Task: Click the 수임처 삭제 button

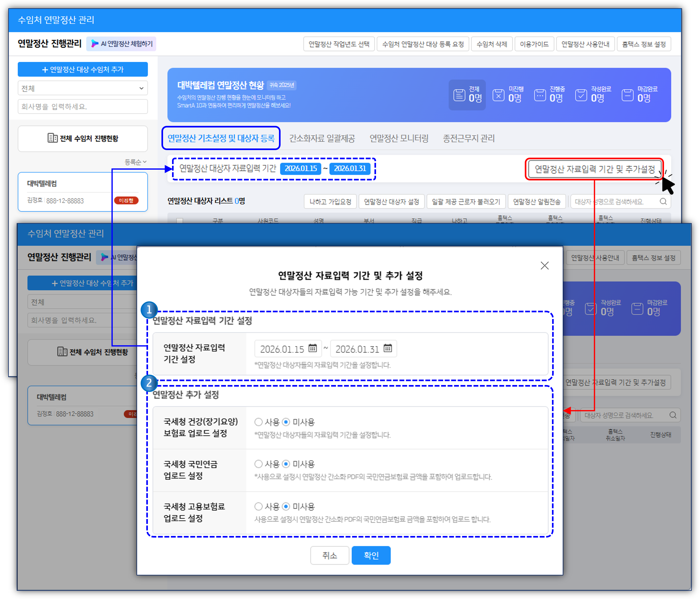Action: pyautogui.click(x=492, y=44)
